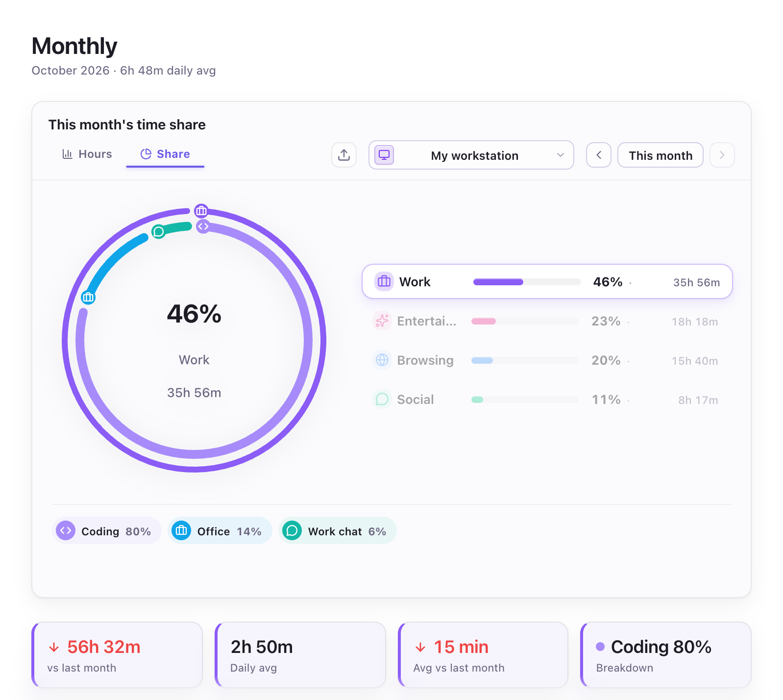Click the 8h 17m Social duration

698,400
